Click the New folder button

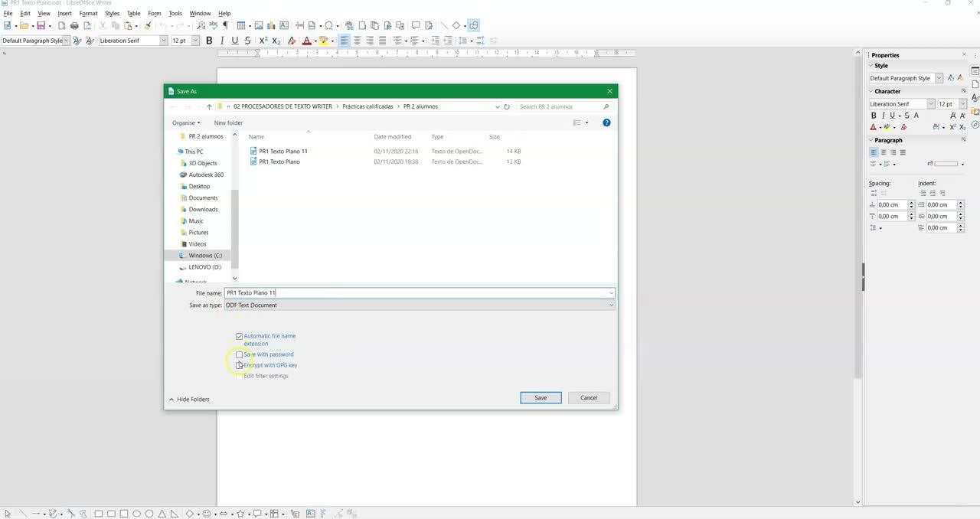point(228,122)
